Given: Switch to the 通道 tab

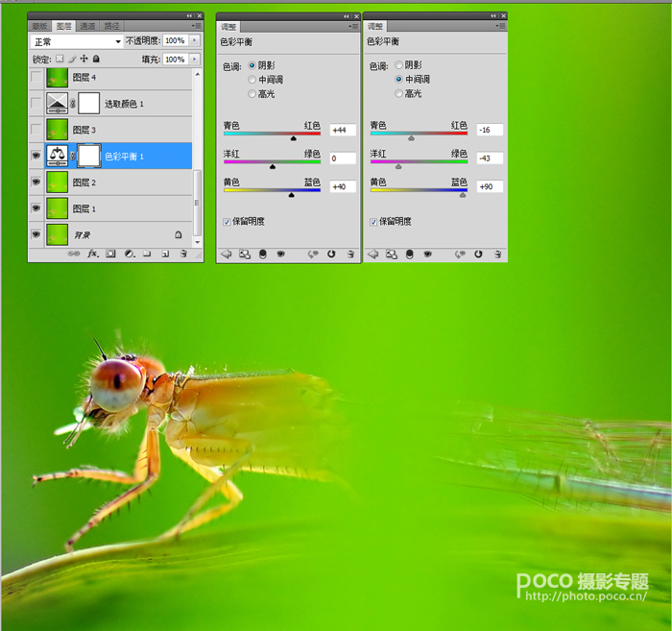Looking at the screenshot, I should tap(87, 26).
